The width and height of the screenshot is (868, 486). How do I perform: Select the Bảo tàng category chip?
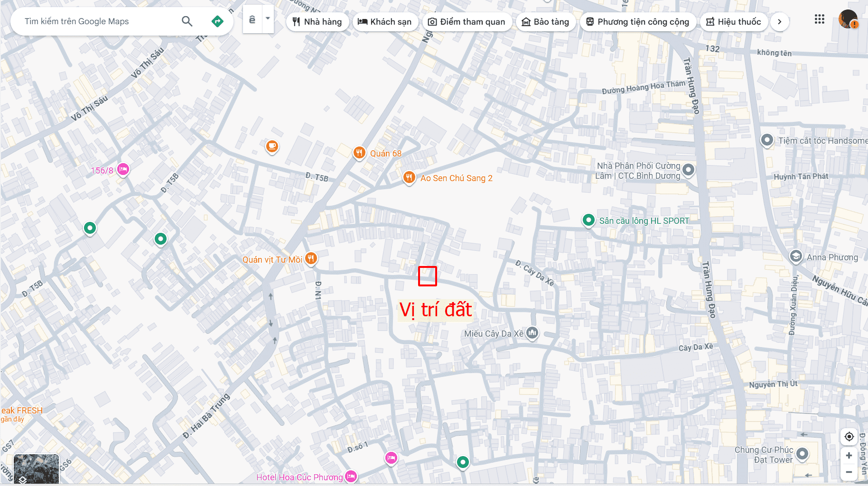pos(545,22)
